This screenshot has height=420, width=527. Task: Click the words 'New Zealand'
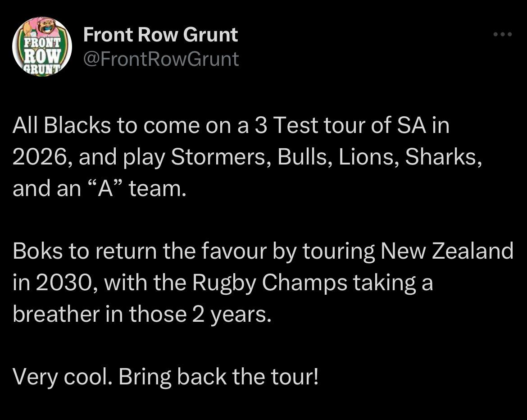(x=446, y=251)
